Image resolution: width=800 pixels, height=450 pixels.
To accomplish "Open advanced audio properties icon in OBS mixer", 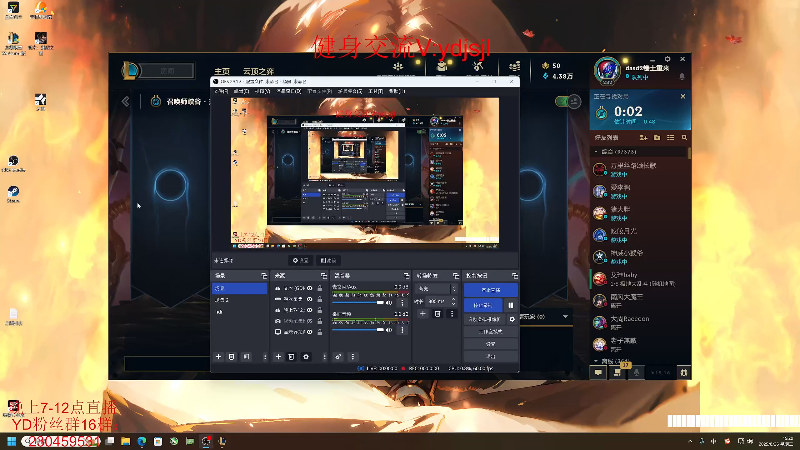I will click(x=338, y=357).
